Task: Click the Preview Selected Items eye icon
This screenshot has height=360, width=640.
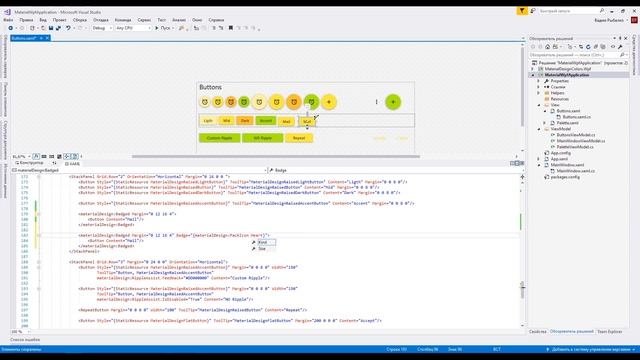Action: (x=613, y=47)
